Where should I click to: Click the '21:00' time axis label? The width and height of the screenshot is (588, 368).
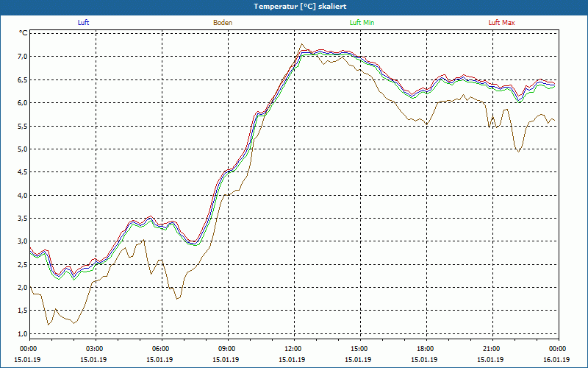[x=492, y=349]
